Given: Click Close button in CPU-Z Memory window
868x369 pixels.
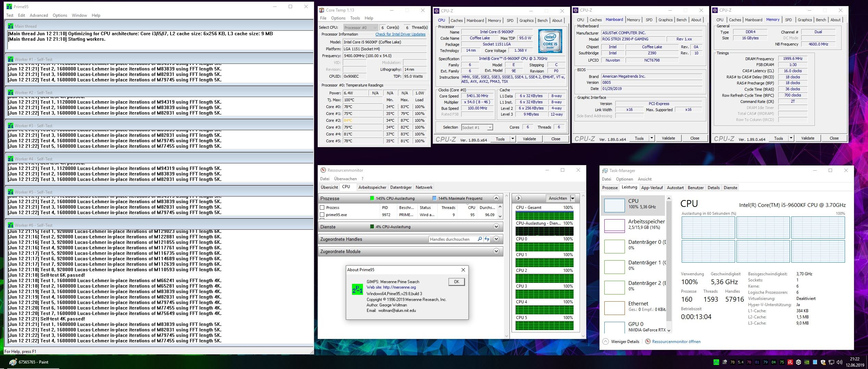Looking at the screenshot, I should pyautogui.click(x=834, y=138).
